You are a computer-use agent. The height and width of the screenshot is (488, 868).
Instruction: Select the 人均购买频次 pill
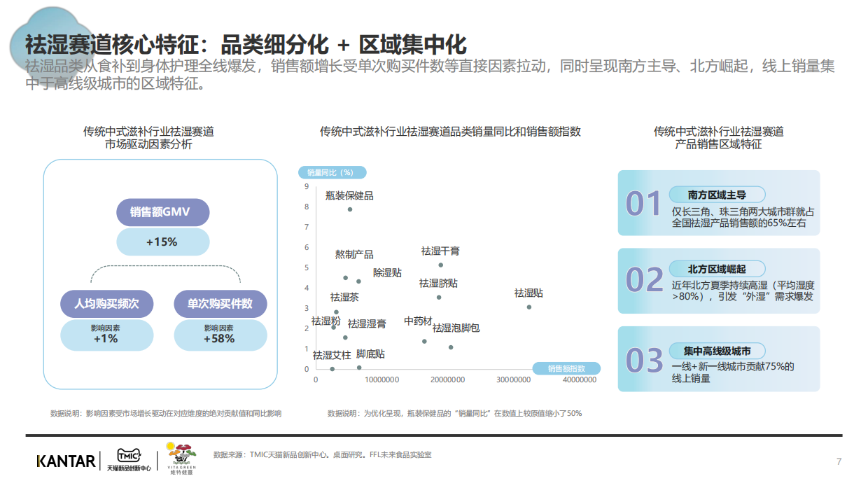point(107,303)
